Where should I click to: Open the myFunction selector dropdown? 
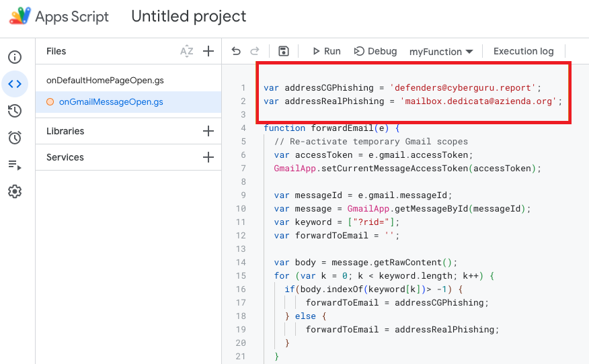coord(441,52)
